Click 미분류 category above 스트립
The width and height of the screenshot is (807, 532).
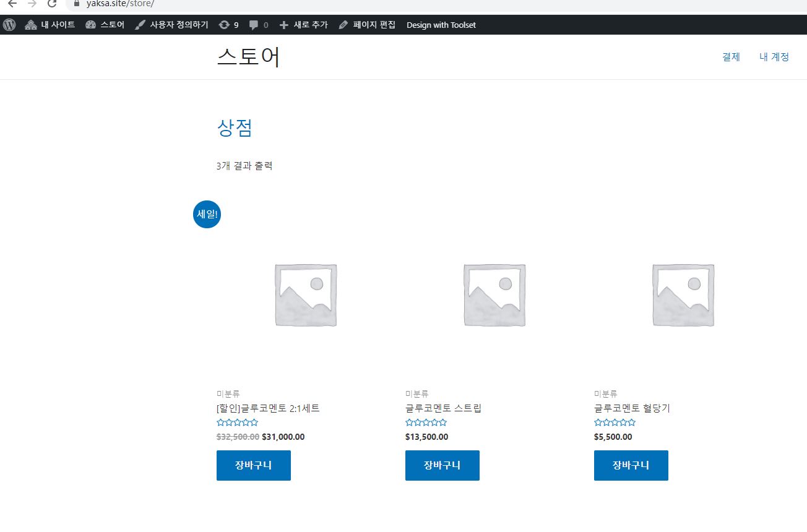coord(417,393)
